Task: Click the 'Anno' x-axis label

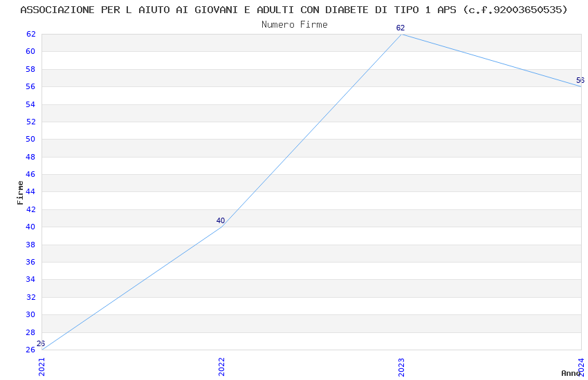Action: pos(571,373)
